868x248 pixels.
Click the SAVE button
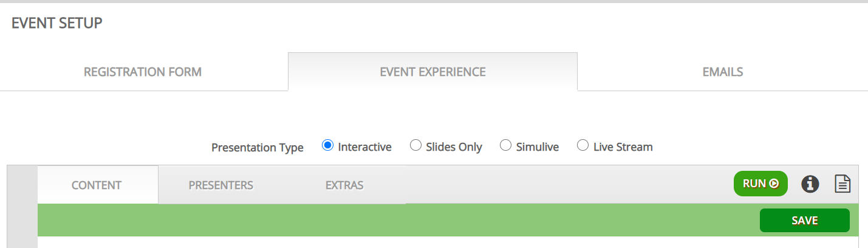click(x=805, y=221)
